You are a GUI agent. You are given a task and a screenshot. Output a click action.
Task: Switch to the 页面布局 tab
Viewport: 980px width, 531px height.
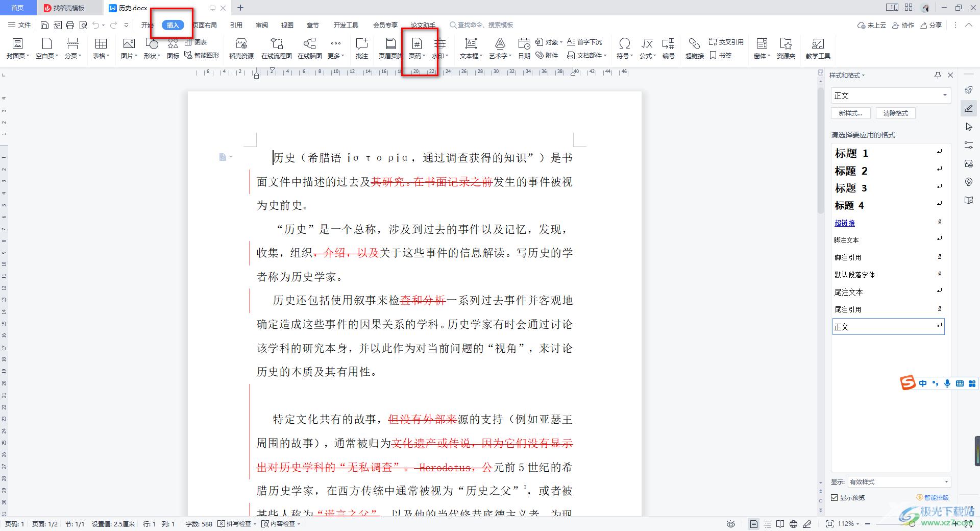point(205,25)
